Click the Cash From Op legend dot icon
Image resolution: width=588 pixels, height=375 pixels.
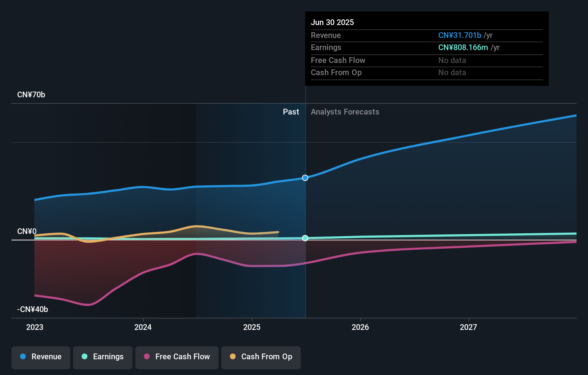233,357
